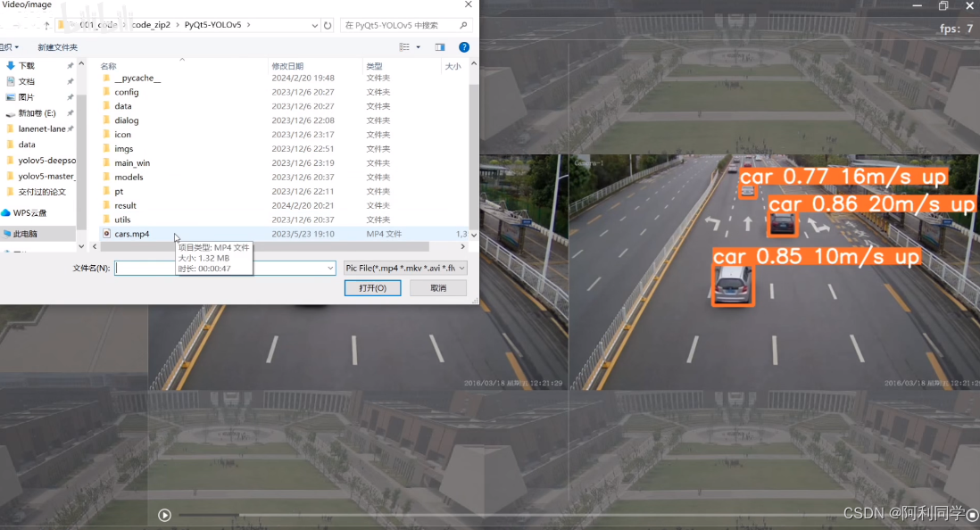980x530 pixels.
Task: Click the play button below the video
Action: pos(164,515)
